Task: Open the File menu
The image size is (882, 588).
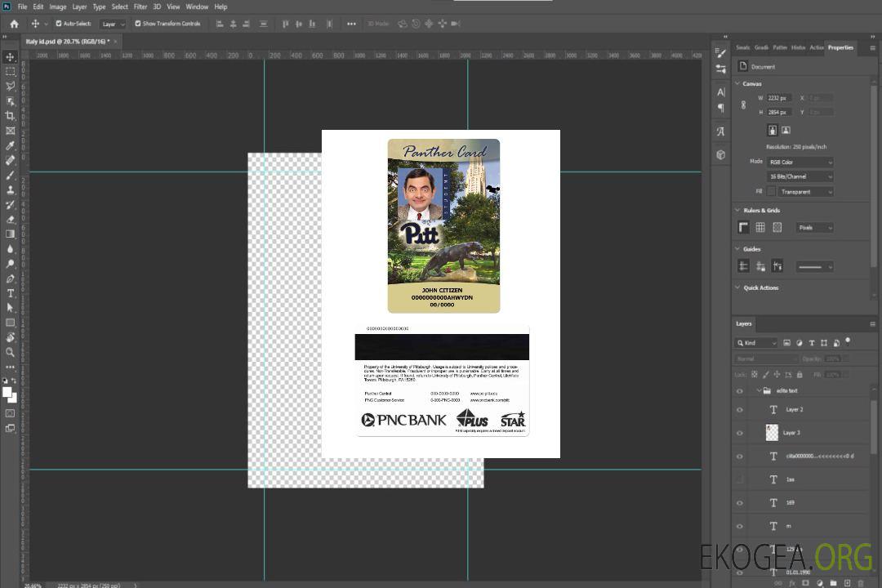Action: coord(23,7)
